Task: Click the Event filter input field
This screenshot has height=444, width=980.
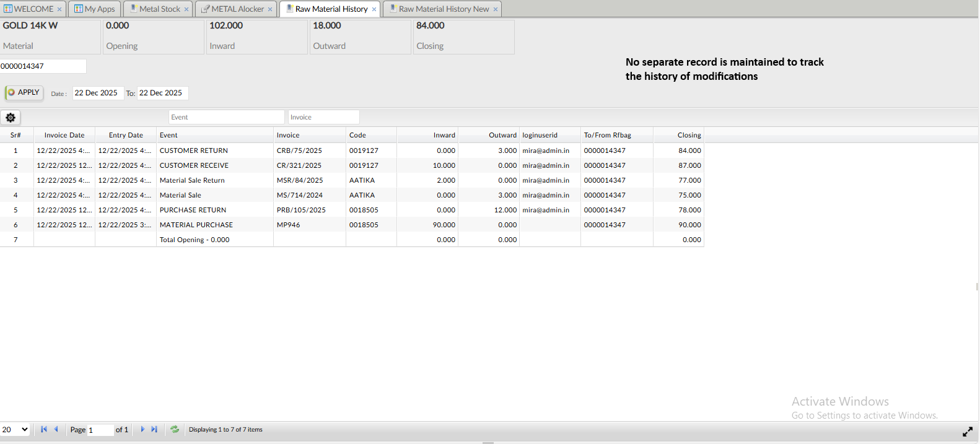Action: coord(226,117)
